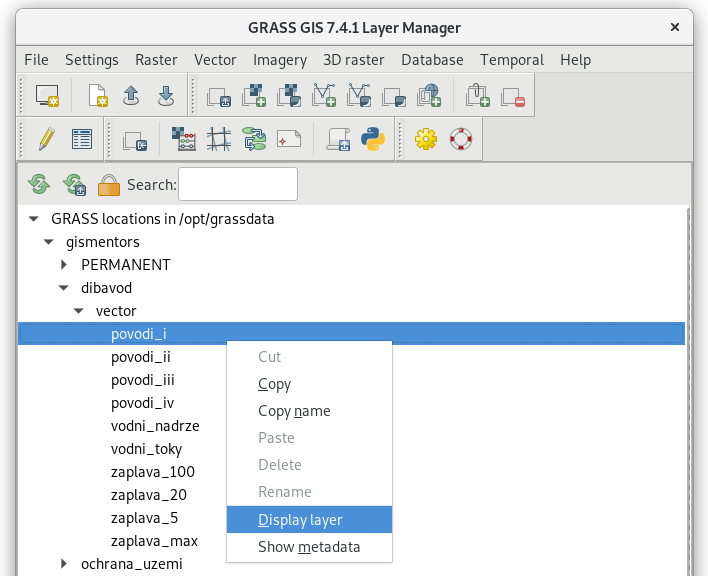Click the Add various raster layers icon

(x=289, y=95)
